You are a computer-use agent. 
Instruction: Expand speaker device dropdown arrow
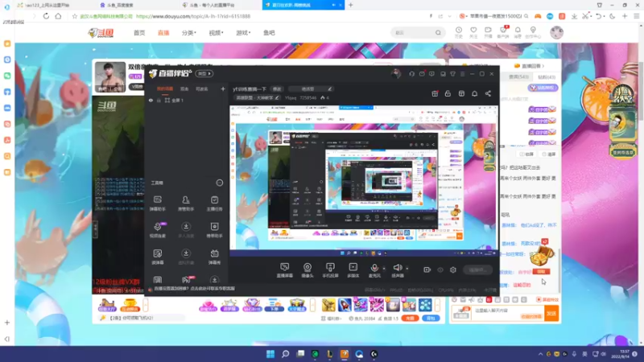point(407,269)
